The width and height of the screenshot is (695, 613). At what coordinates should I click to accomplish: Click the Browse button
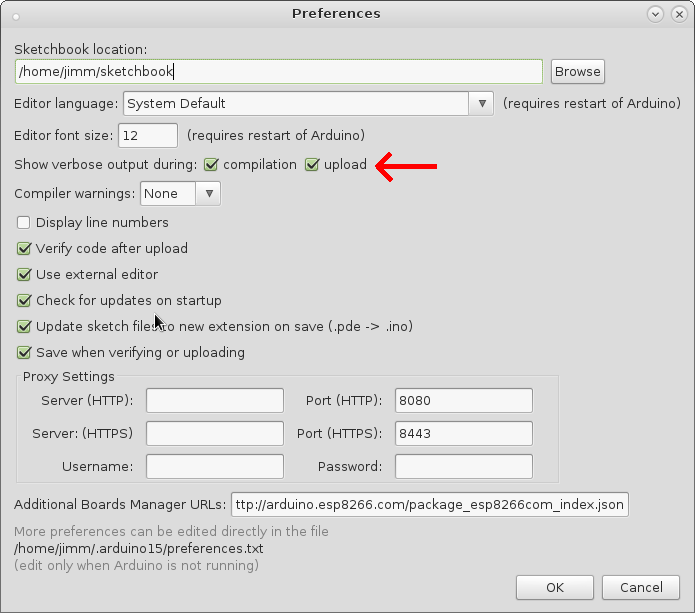tap(578, 71)
